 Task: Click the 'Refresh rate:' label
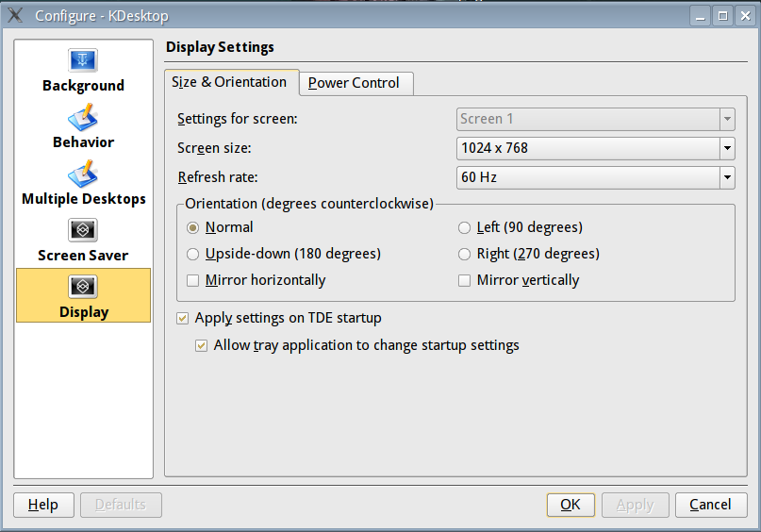[x=218, y=177]
